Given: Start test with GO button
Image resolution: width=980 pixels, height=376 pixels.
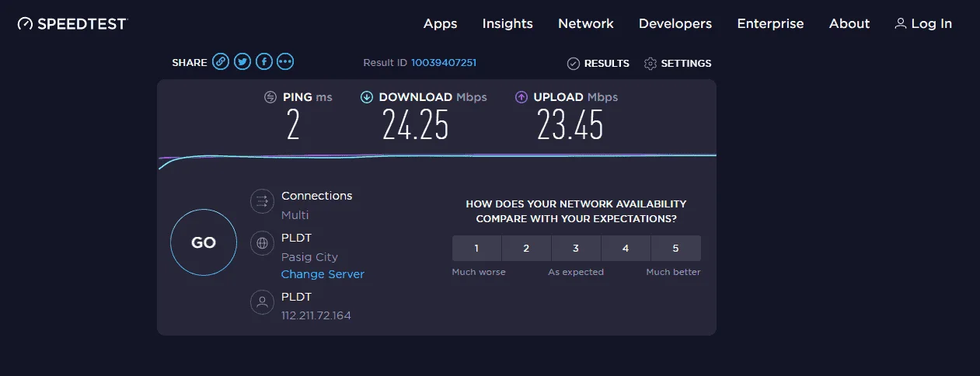Looking at the screenshot, I should pos(204,242).
